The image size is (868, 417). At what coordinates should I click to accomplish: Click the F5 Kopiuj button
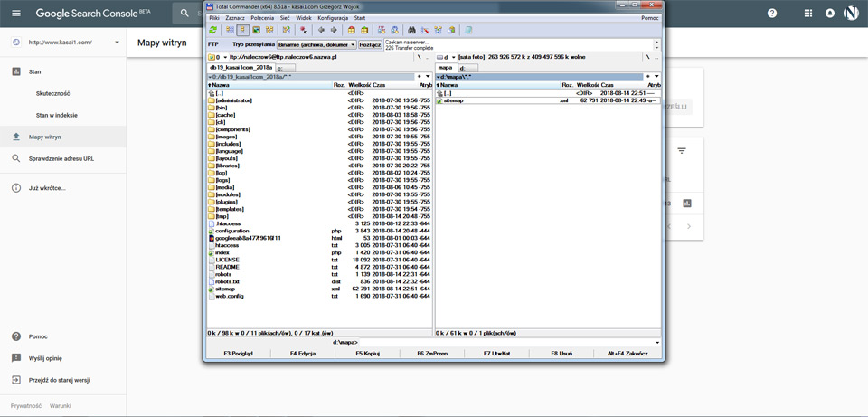coord(368,354)
